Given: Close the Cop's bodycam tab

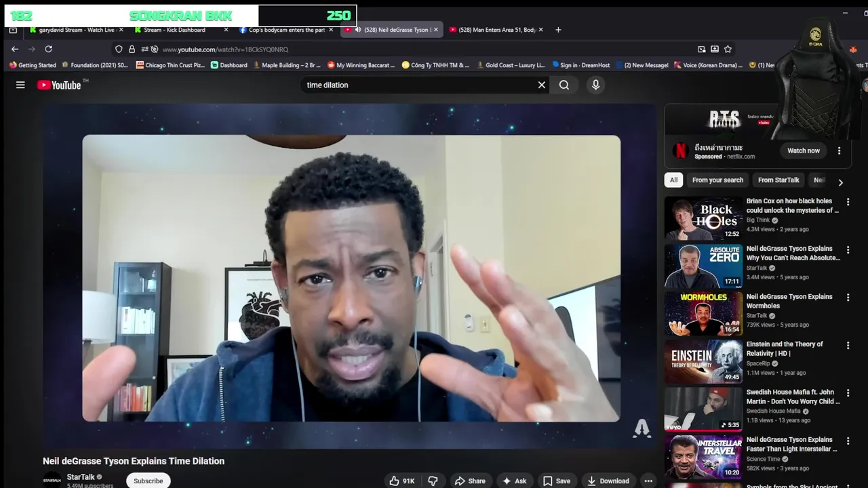Looking at the screenshot, I should [x=331, y=30].
